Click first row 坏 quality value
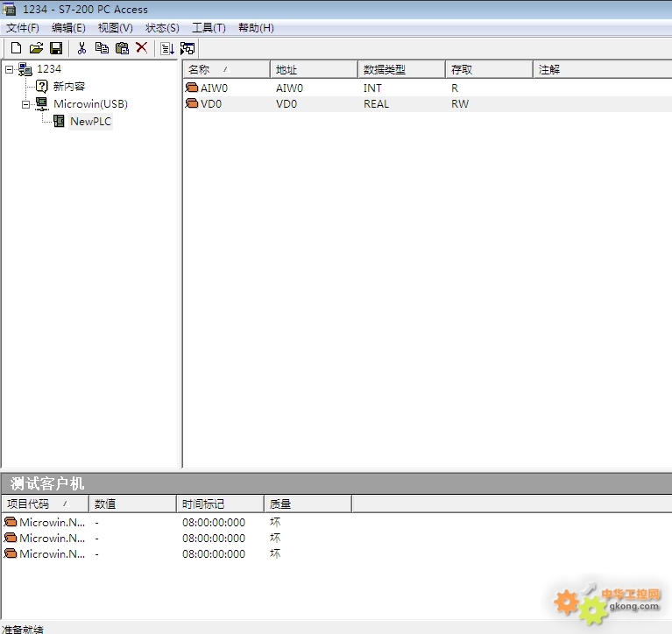The image size is (672, 634). click(x=275, y=522)
